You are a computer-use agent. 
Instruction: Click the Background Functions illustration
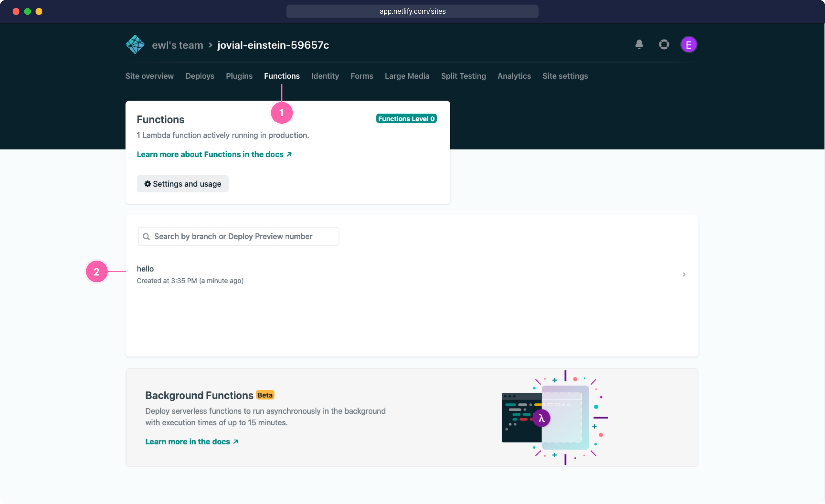(555, 418)
